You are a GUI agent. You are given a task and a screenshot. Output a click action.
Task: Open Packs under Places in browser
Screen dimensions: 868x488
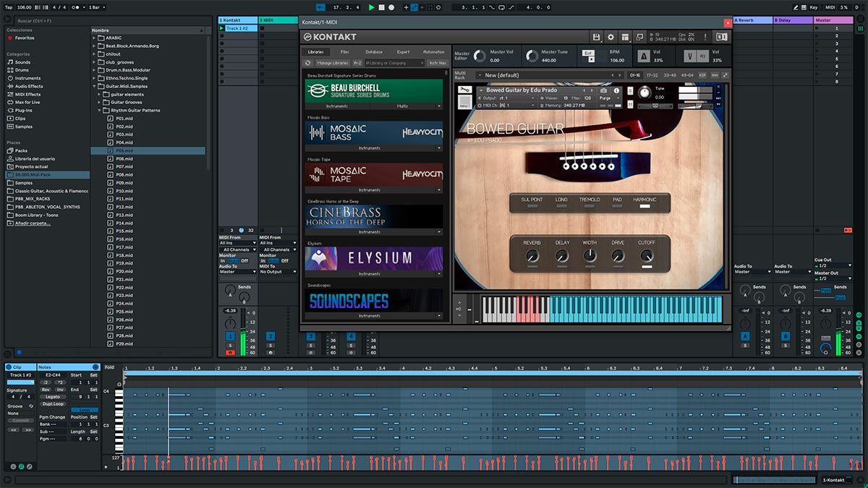[x=21, y=150]
